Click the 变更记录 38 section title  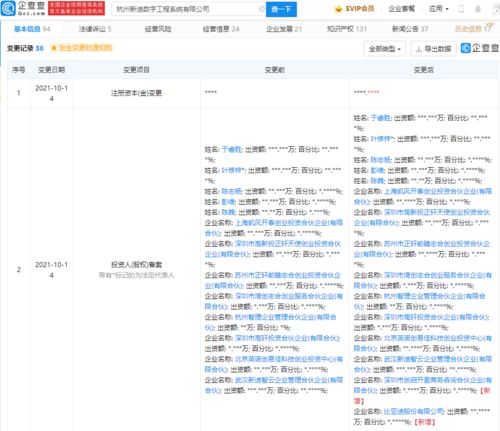(x=25, y=48)
